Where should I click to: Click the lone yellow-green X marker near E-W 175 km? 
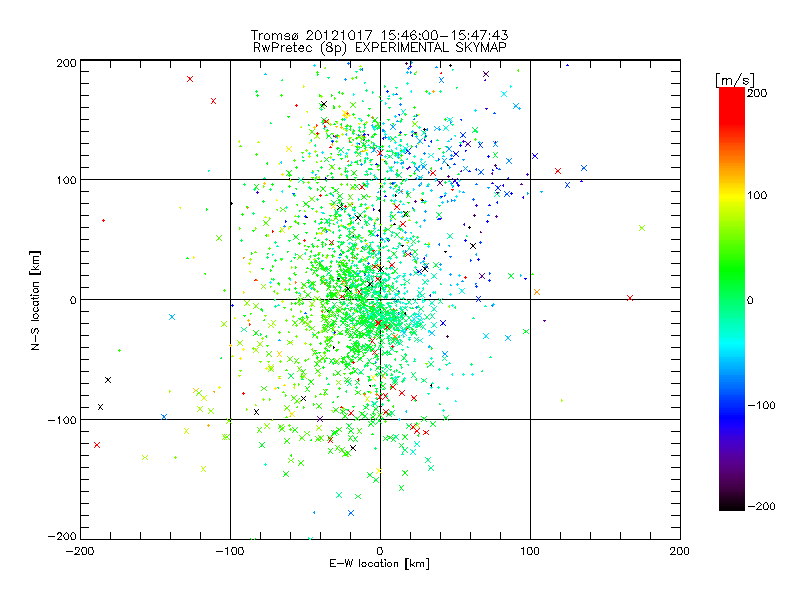[642, 228]
